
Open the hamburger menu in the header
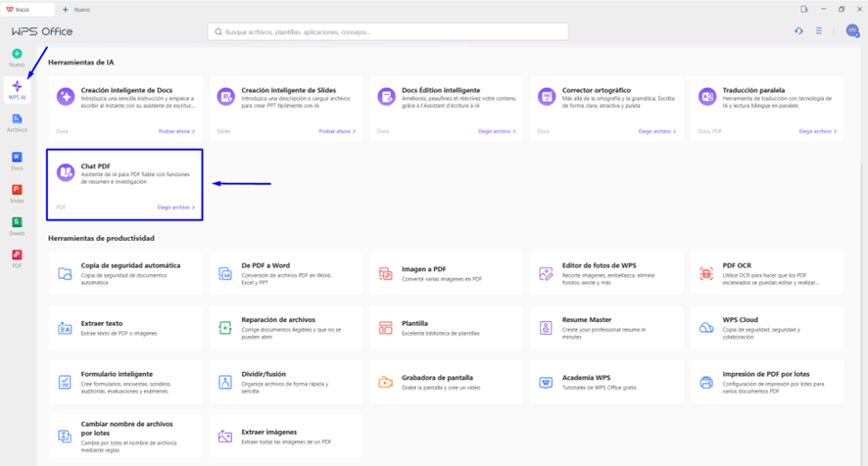[819, 31]
